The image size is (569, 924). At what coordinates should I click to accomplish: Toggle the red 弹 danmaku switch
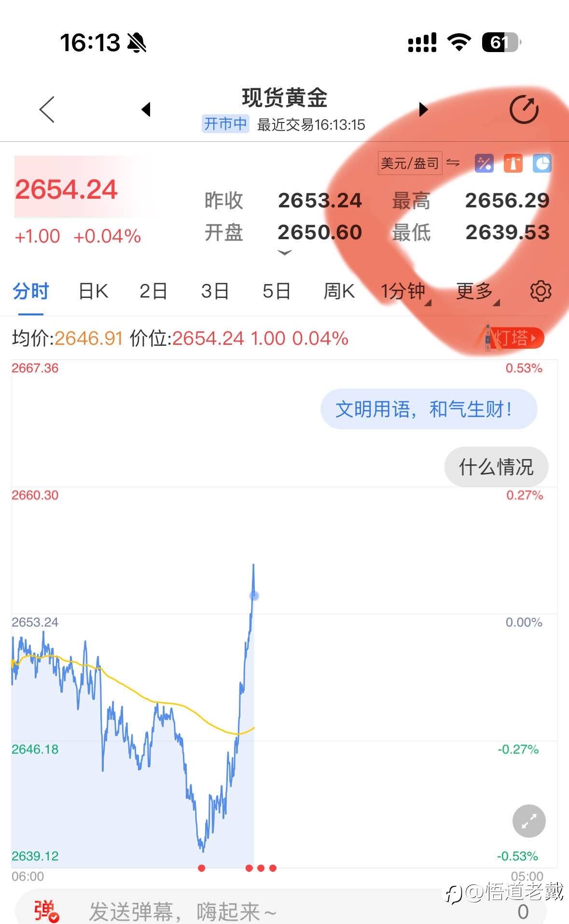coord(46,910)
